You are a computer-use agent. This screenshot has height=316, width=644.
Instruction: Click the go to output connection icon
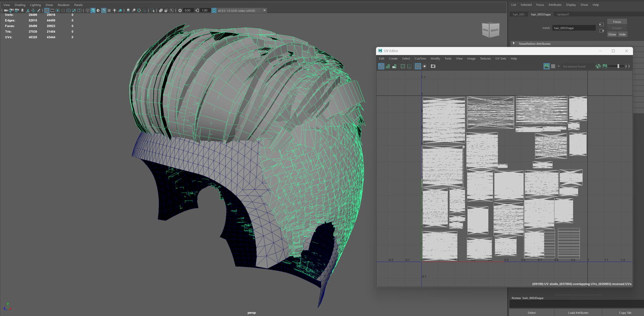click(601, 31)
